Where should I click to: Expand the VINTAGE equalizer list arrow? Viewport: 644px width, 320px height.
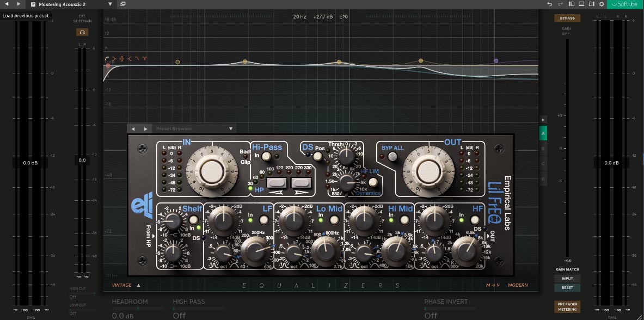coord(139,285)
